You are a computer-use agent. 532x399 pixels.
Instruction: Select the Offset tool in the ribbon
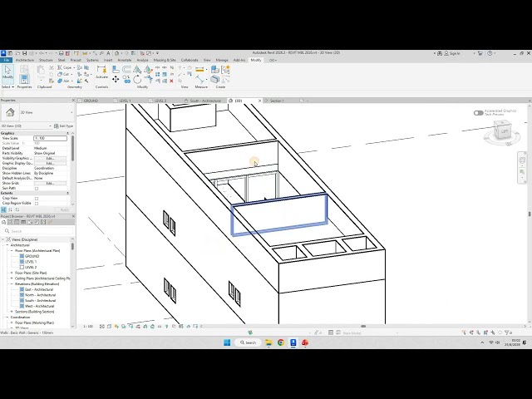coord(126,70)
